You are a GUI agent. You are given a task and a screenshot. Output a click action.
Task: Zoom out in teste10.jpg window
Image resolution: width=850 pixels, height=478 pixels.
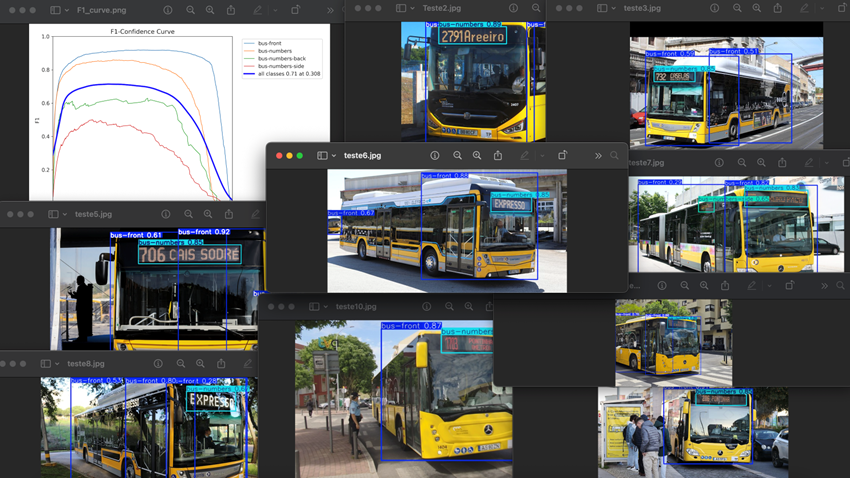[x=449, y=307]
